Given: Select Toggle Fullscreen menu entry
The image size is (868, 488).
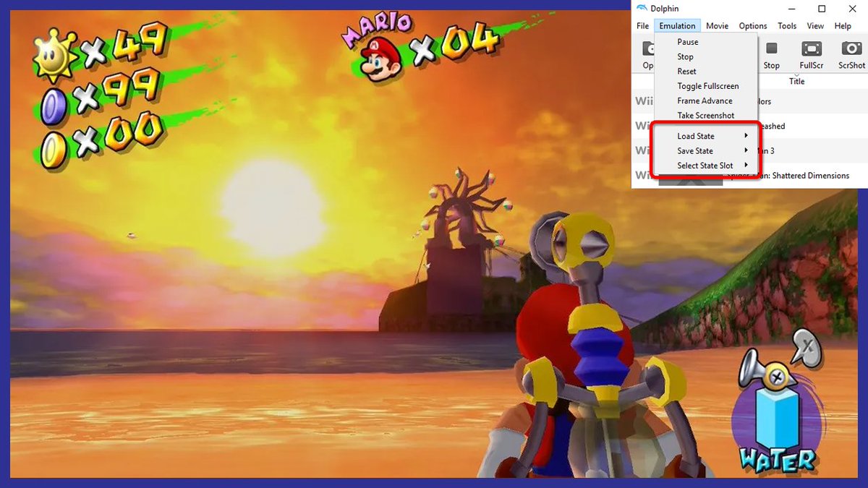Looking at the screenshot, I should coord(706,86).
